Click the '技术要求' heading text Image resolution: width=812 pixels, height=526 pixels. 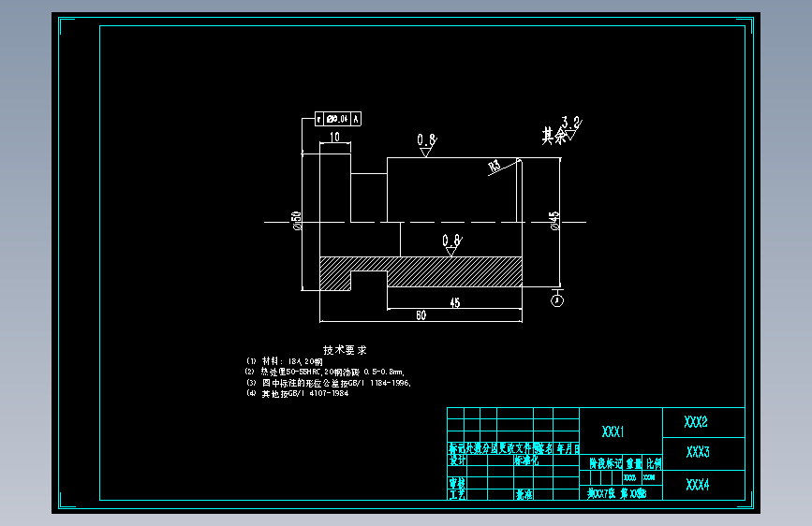point(345,350)
